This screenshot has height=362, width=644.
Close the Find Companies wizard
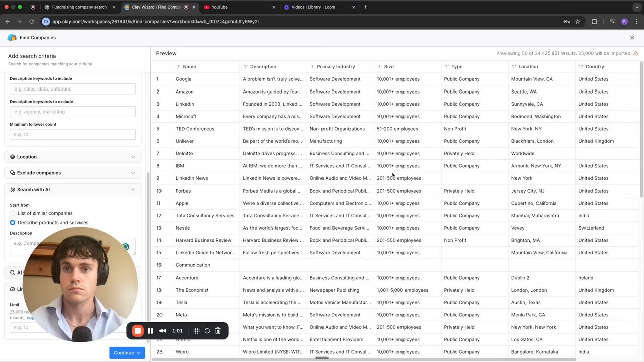[x=632, y=38]
